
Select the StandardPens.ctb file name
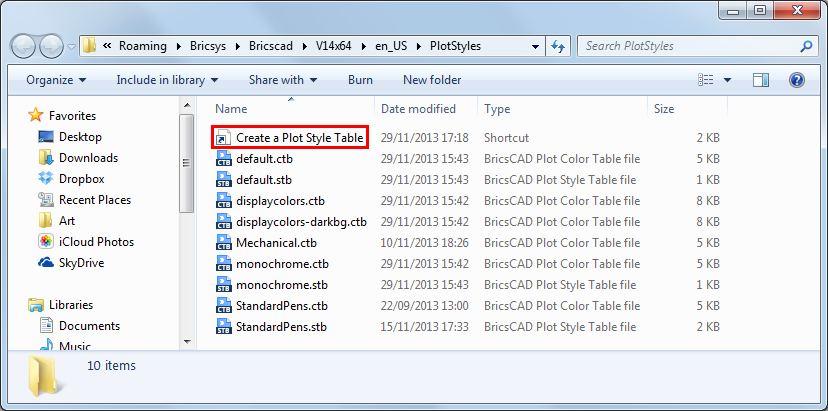coord(282,306)
